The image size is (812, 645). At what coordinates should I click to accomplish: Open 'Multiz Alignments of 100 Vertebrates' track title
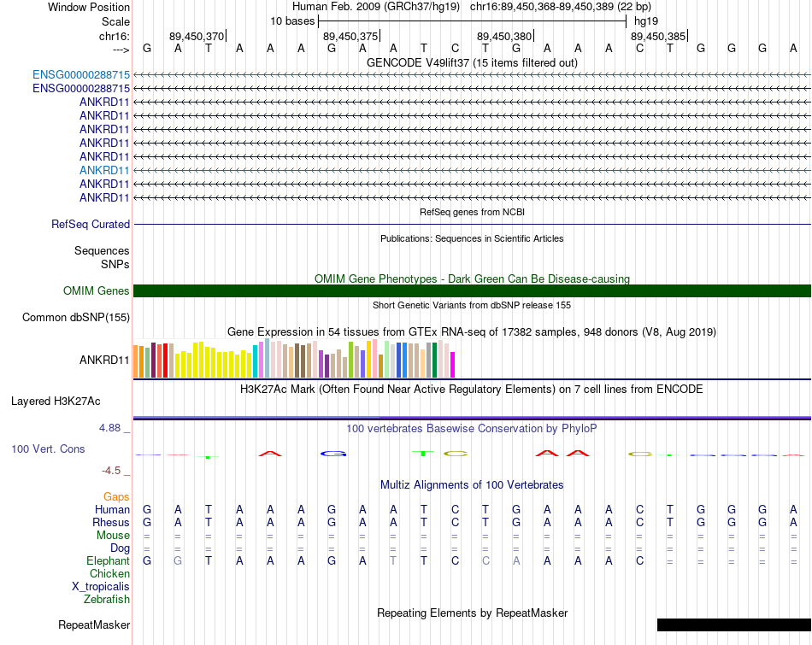click(x=472, y=485)
